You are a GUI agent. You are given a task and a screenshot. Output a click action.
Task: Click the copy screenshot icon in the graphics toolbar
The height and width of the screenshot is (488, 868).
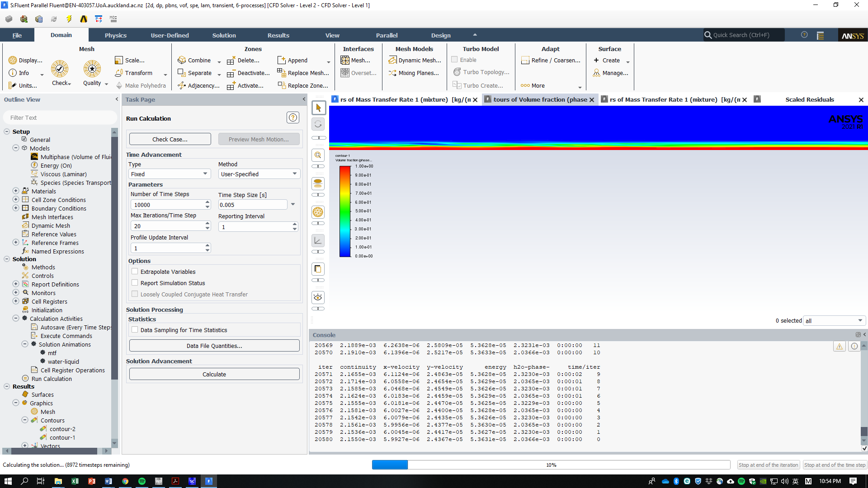click(x=318, y=269)
